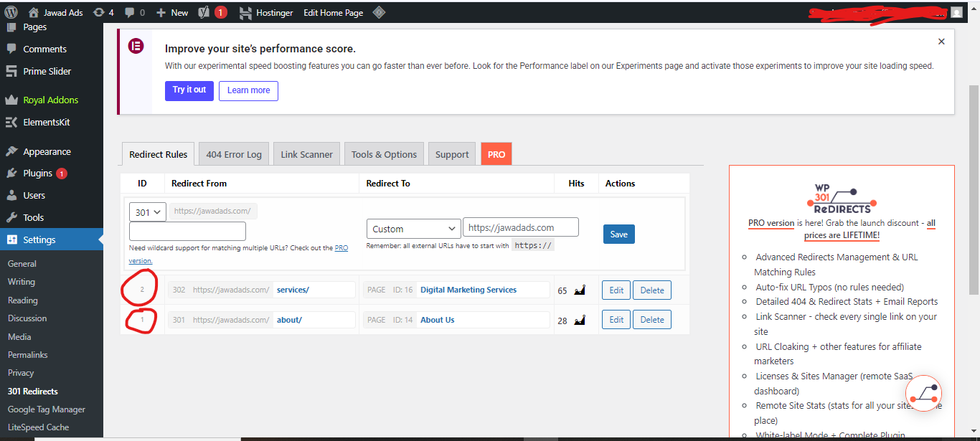Dismiss the Elementor performance notice
Image resolution: width=980 pixels, height=441 pixels.
click(x=941, y=42)
